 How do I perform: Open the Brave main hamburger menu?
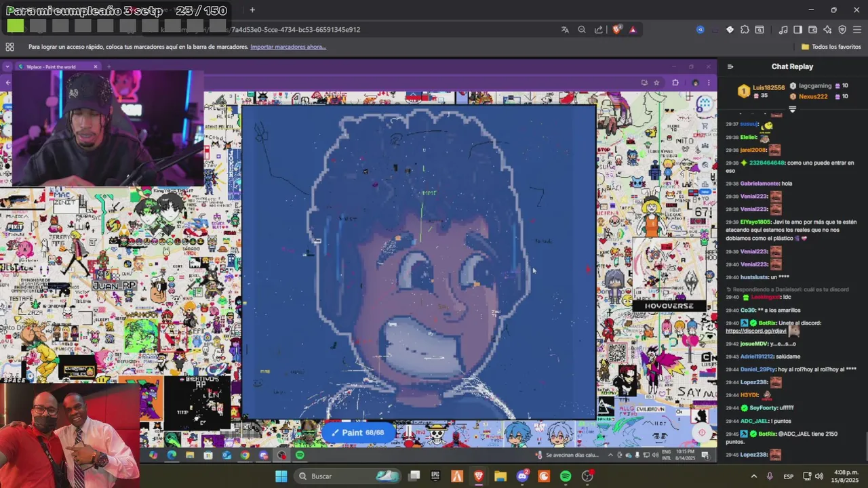pos(857,30)
